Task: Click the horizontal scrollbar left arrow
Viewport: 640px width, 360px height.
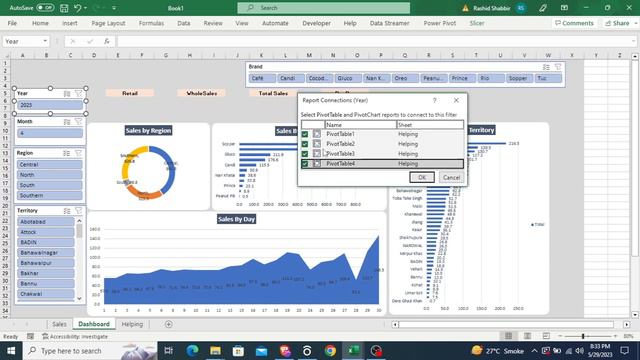Action: click(395, 324)
